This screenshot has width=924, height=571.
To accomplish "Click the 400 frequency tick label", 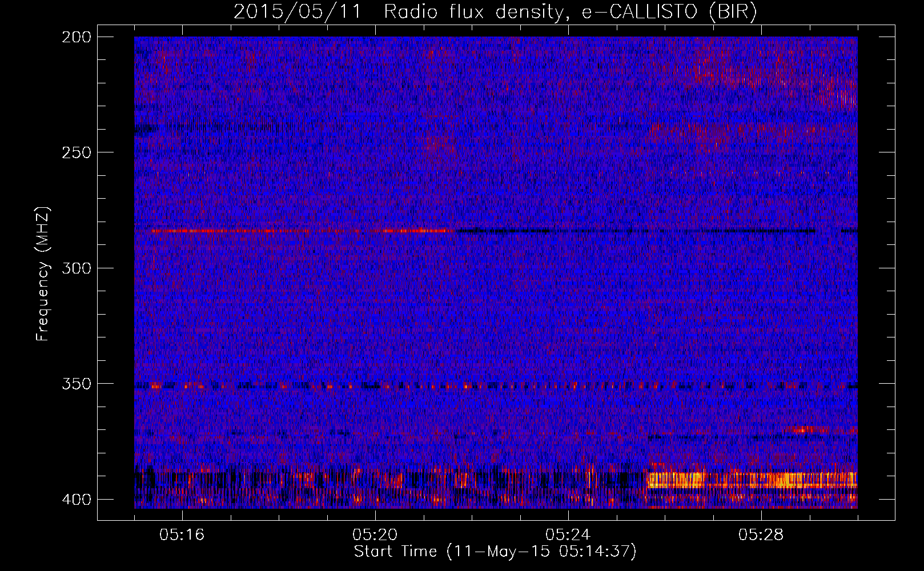I will 77,500.
